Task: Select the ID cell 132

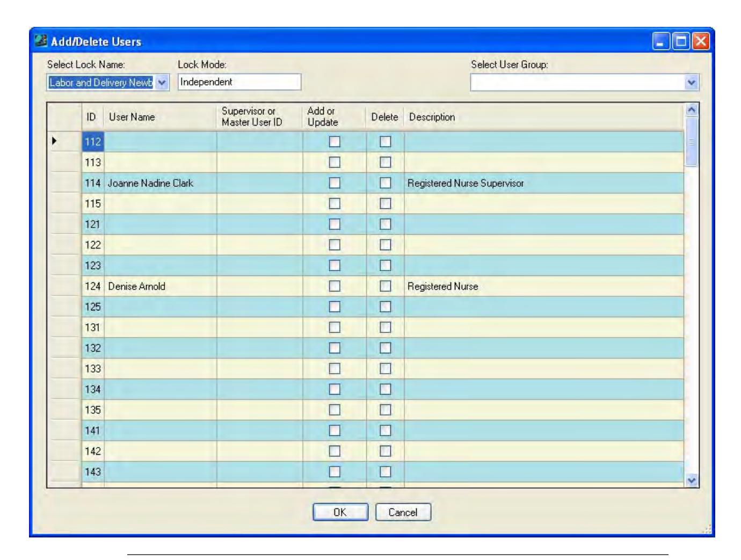Action: pos(93,348)
